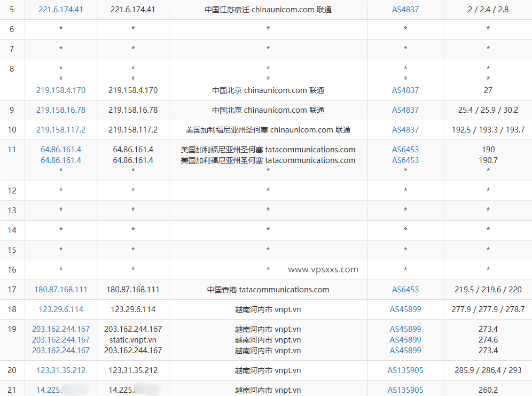This screenshot has width=532, height=396.
Task: Select the second AS6453 link on hop 11
Action: click(x=405, y=160)
